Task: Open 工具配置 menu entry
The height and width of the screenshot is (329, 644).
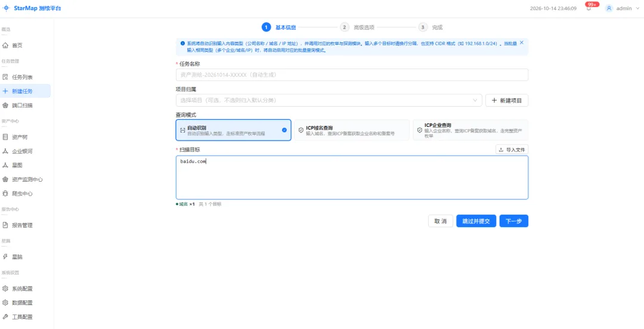Action: click(26, 316)
